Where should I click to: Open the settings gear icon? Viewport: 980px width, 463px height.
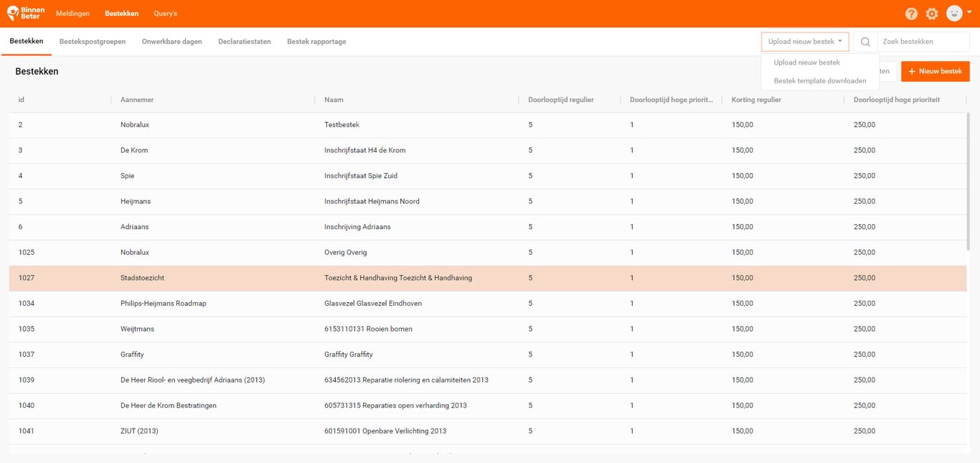tap(932, 14)
